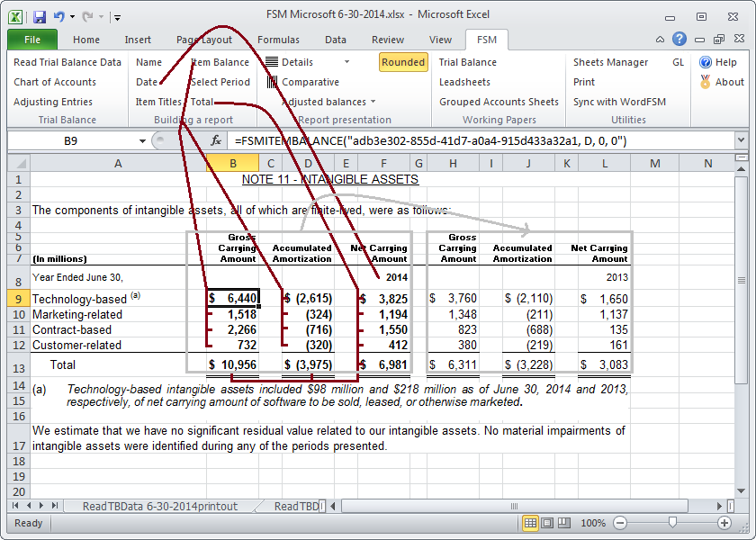Click the FSM Help icon in Utilities

coord(705,62)
